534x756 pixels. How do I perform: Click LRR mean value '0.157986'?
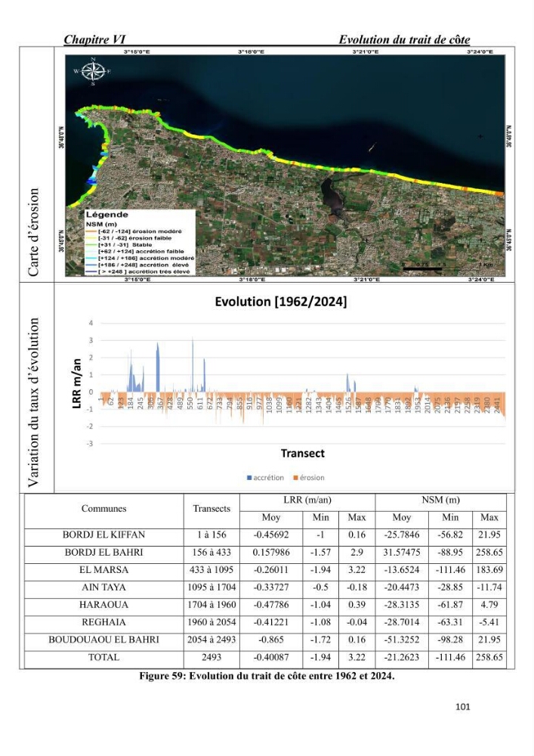point(271,553)
